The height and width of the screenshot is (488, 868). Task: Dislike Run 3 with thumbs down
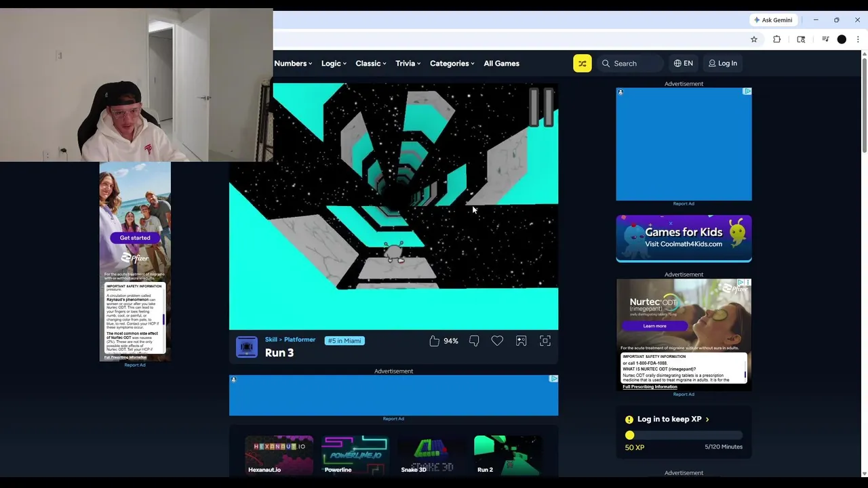coord(474,341)
